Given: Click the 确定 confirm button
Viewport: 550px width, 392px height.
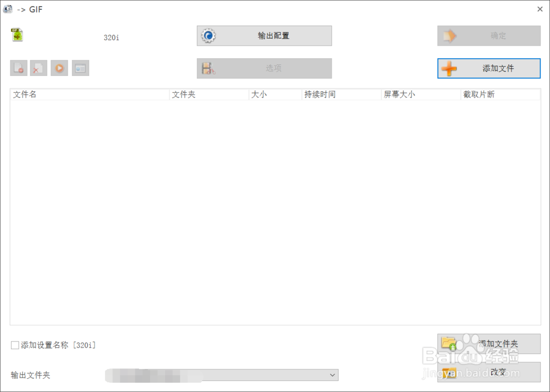Looking at the screenshot, I should pyautogui.click(x=488, y=35).
